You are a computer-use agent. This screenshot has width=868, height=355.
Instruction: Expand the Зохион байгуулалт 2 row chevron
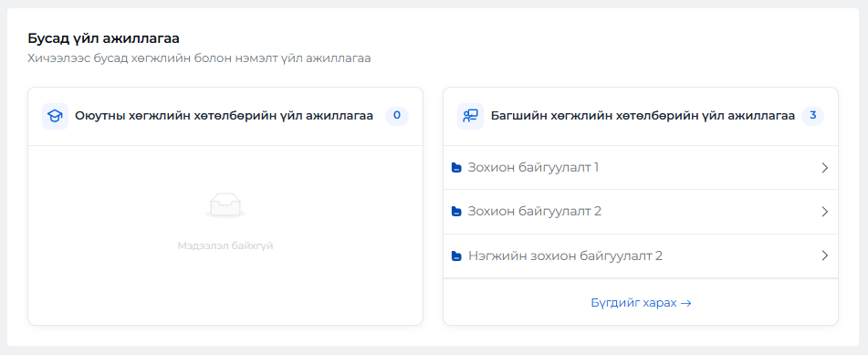[825, 212]
